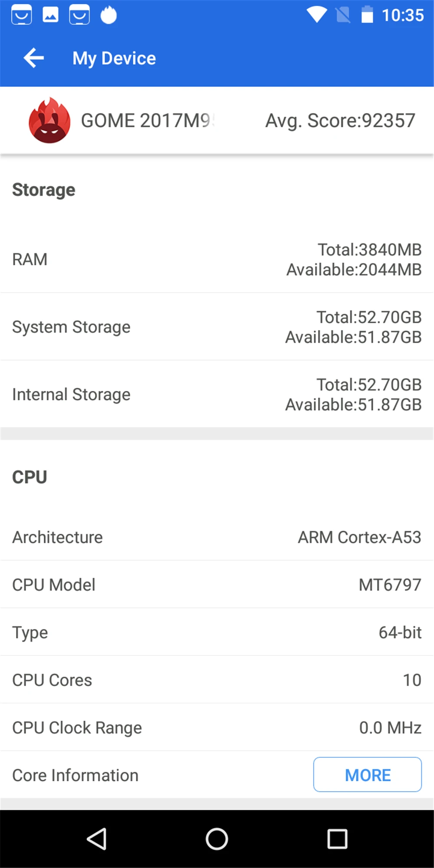Tap the no-SIM status icon
Viewport: 434px width, 868px height.
coord(343,15)
